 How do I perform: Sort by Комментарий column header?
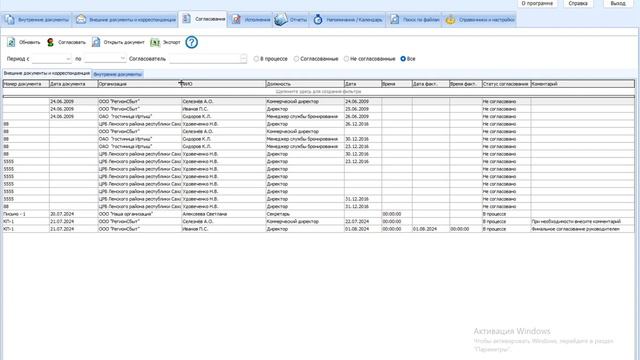click(582, 84)
